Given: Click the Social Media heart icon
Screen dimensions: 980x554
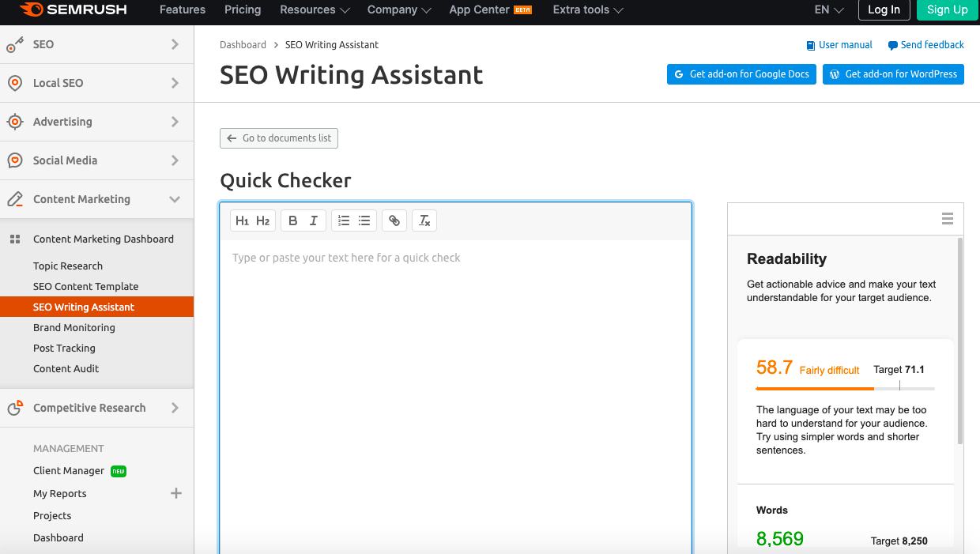Looking at the screenshot, I should (x=15, y=160).
